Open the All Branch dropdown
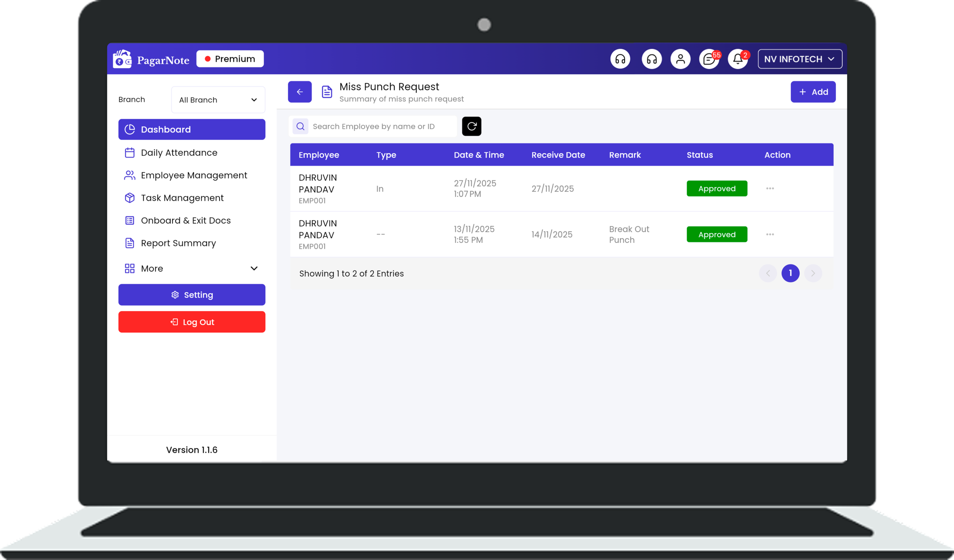The image size is (954, 560). pyautogui.click(x=218, y=100)
